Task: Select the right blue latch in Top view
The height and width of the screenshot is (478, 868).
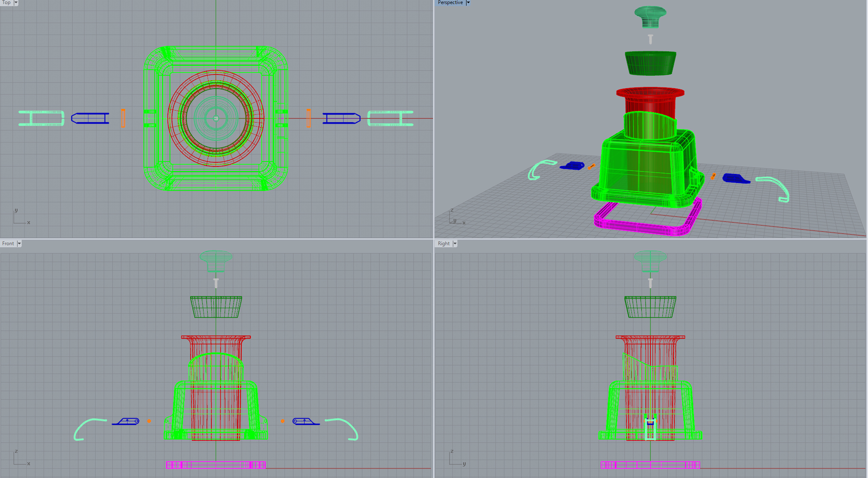Action: tap(341, 118)
